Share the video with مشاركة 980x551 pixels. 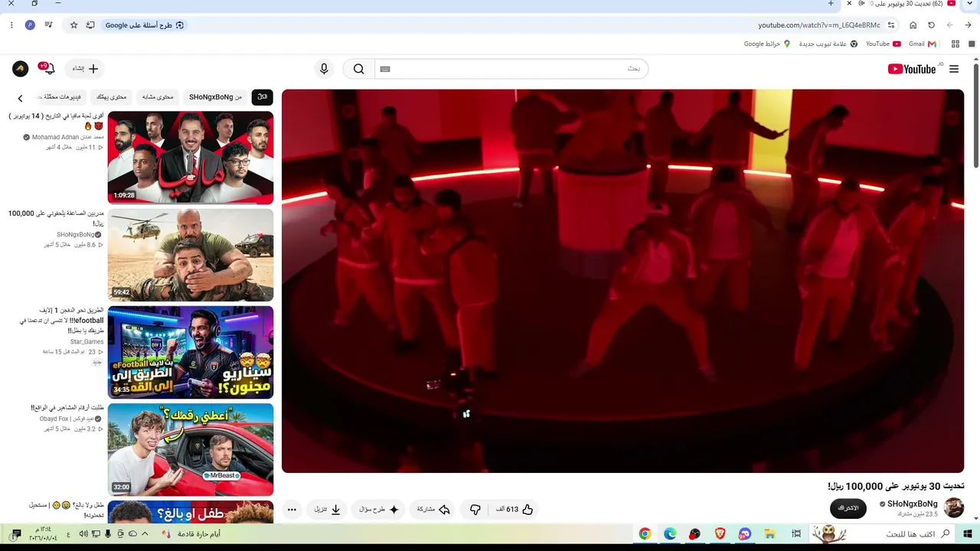[x=433, y=509]
